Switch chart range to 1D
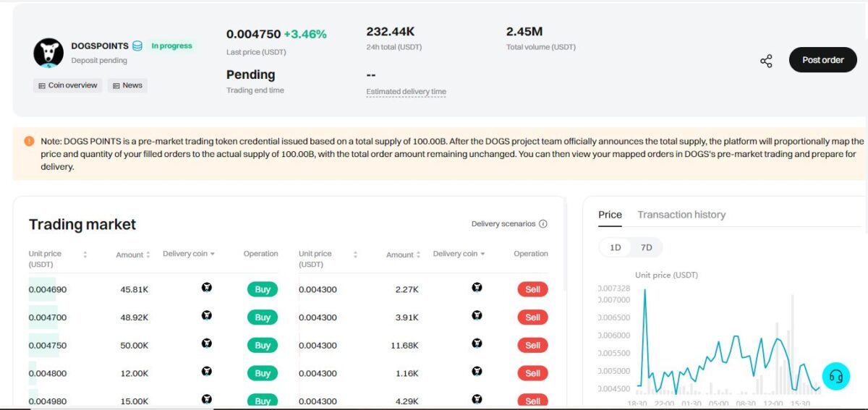 [616, 248]
